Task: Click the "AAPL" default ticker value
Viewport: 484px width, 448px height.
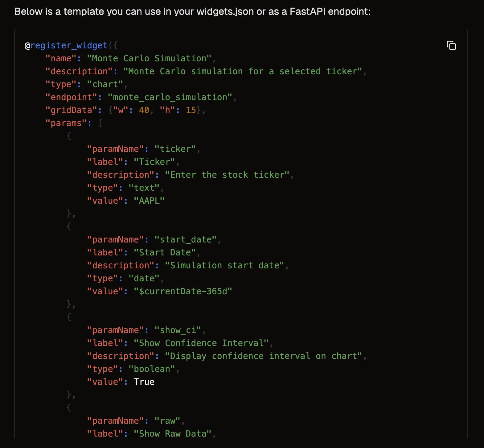Action: (x=149, y=201)
